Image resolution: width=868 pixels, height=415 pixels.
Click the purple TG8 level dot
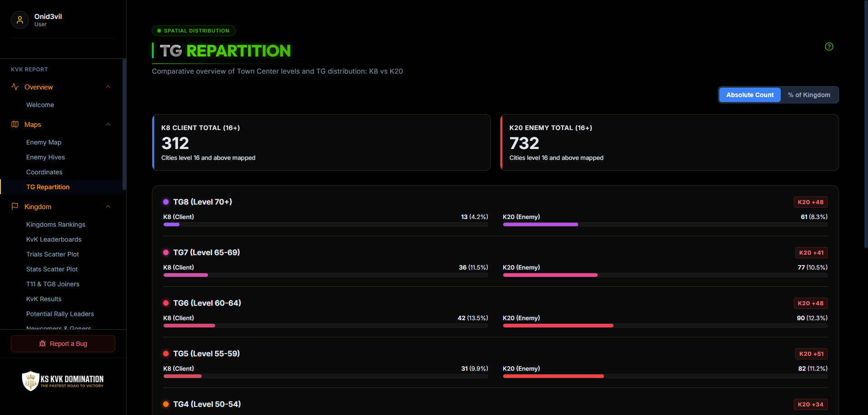pyautogui.click(x=166, y=202)
